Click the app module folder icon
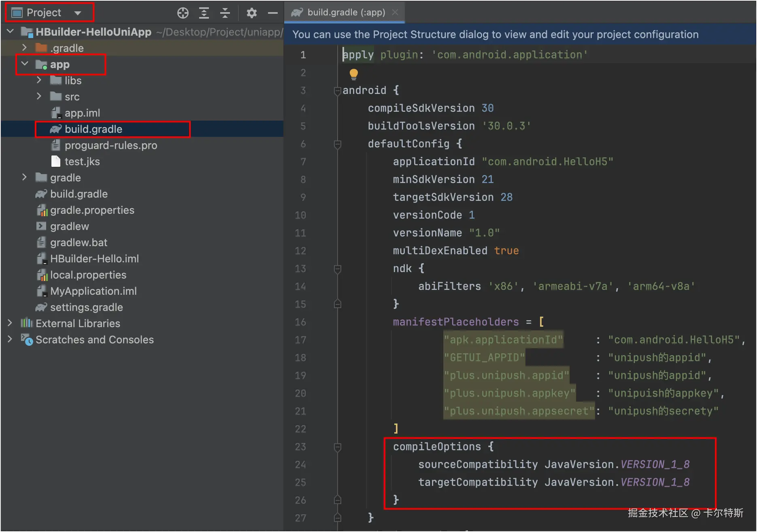Image resolution: width=757 pixels, height=532 pixels. coord(41,64)
